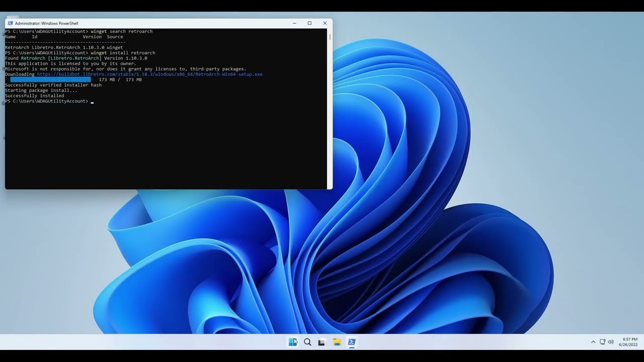Viewport: 644px width, 362px height.
Task: Click 'Administrator: Windows PowerShell' title text
Action: 46,23
